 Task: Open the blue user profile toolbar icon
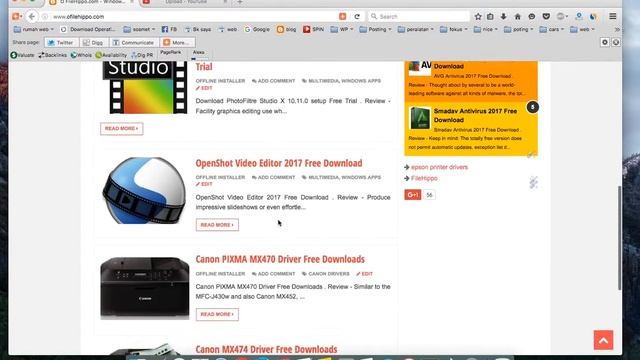click(x=578, y=16)
